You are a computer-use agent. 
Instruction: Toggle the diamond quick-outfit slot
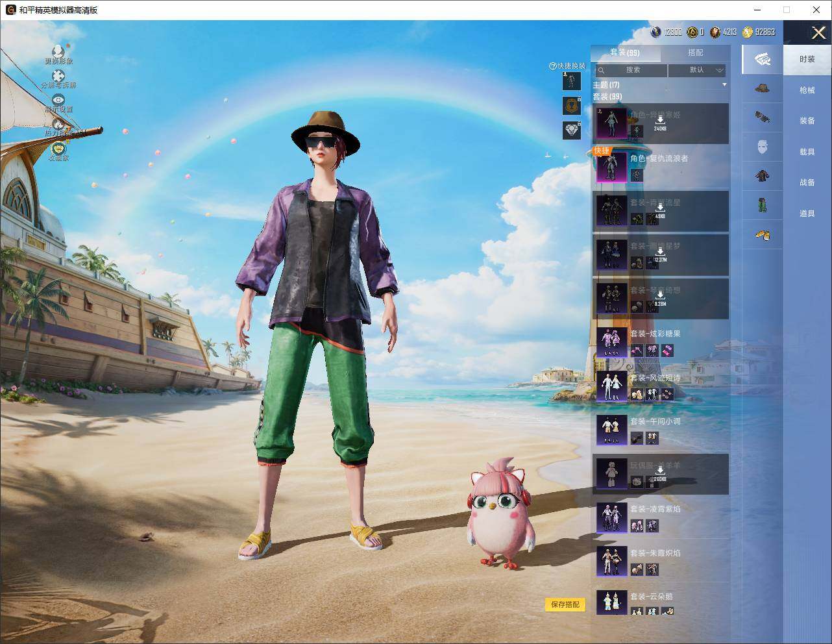[571, 130]
